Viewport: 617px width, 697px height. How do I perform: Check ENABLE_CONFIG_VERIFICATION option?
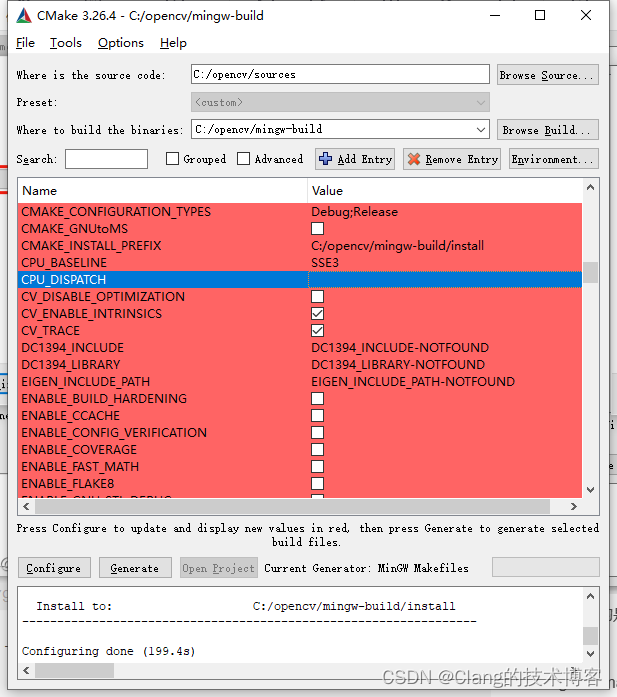click(x=317, y=432)
